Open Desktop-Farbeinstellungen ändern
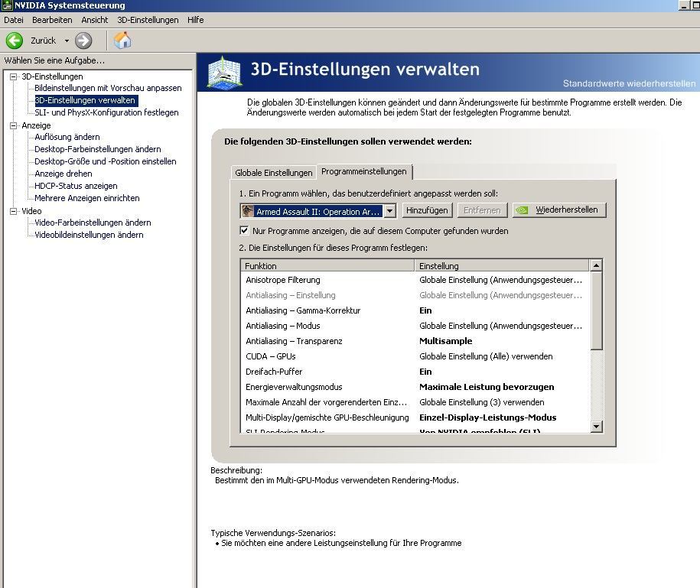Screen dimensions: 700x588 click(98, 149)
